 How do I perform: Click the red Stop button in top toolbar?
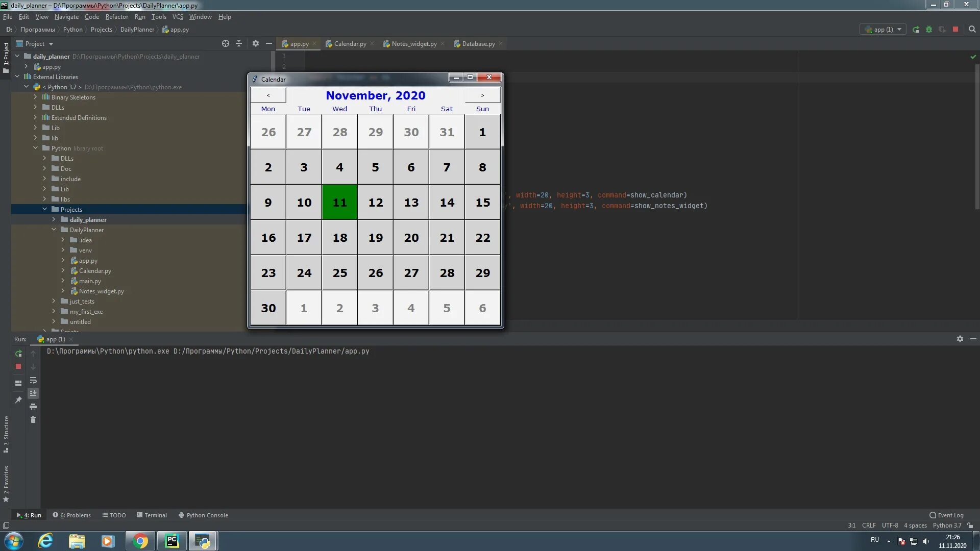click(x=955, y=30)
